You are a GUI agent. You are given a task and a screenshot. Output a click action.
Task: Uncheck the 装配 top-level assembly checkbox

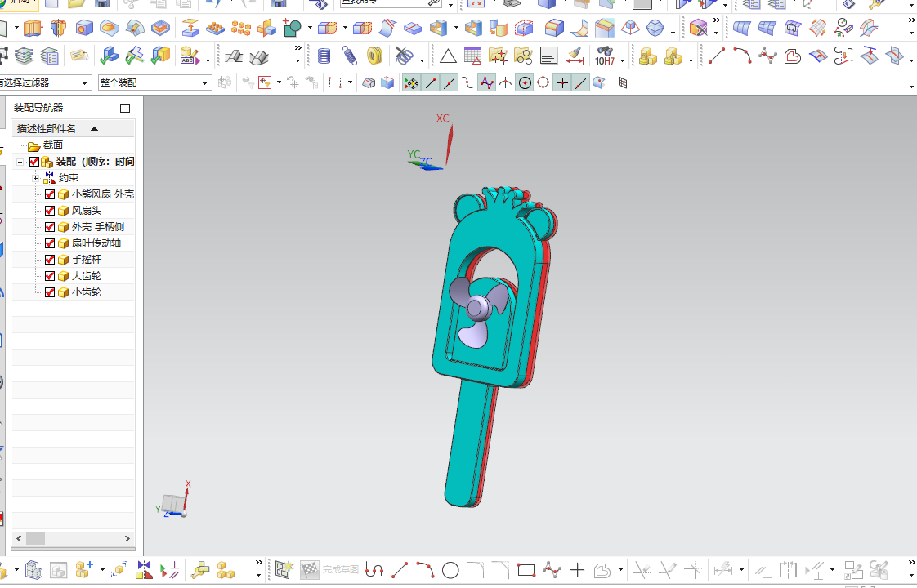[x=34, y=162]
